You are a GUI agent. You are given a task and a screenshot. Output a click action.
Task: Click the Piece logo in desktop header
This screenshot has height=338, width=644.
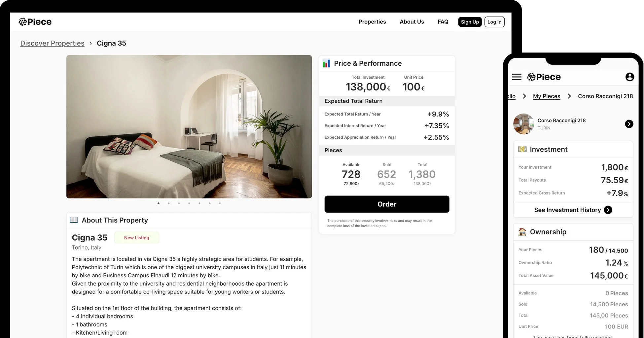point(35,22)
